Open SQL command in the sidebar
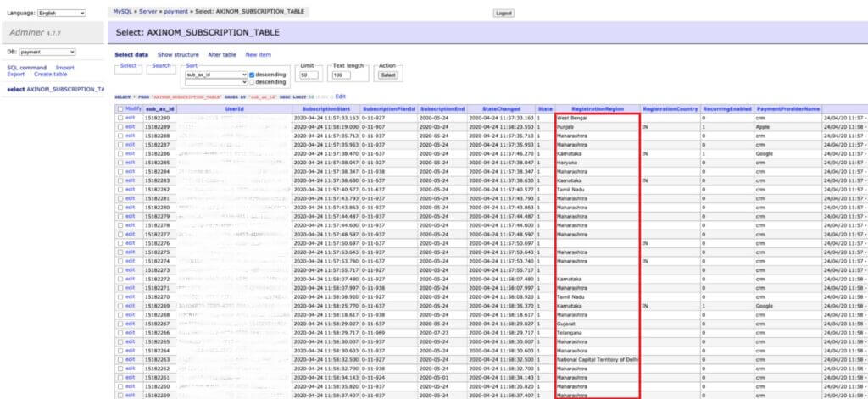 coord(26,68)
